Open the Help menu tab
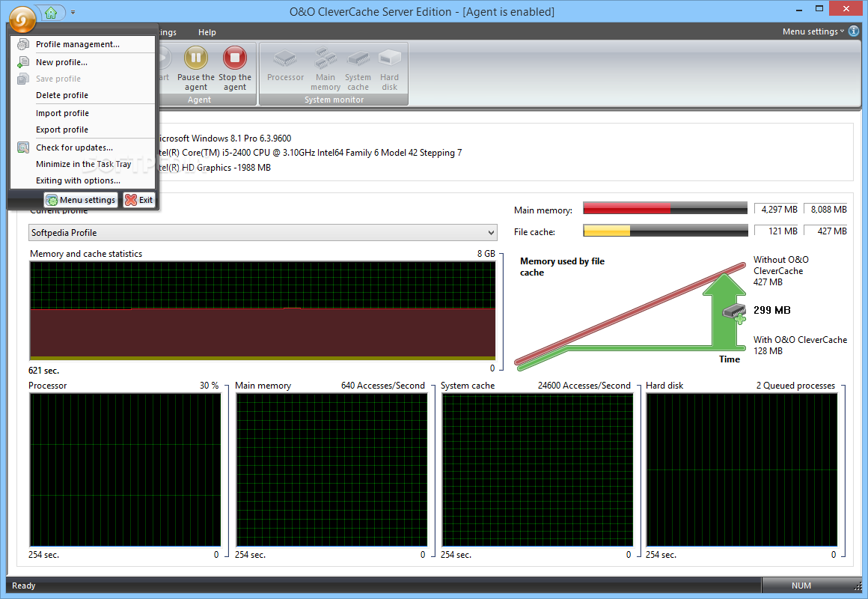The image size is (868, 599). tap(207, 32)
